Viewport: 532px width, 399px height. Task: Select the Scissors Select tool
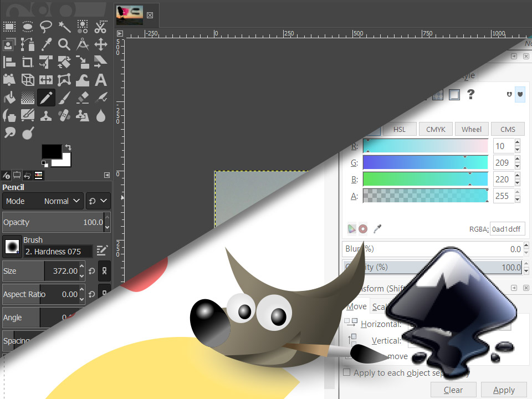pyautogui.click(x=101, y=27)
